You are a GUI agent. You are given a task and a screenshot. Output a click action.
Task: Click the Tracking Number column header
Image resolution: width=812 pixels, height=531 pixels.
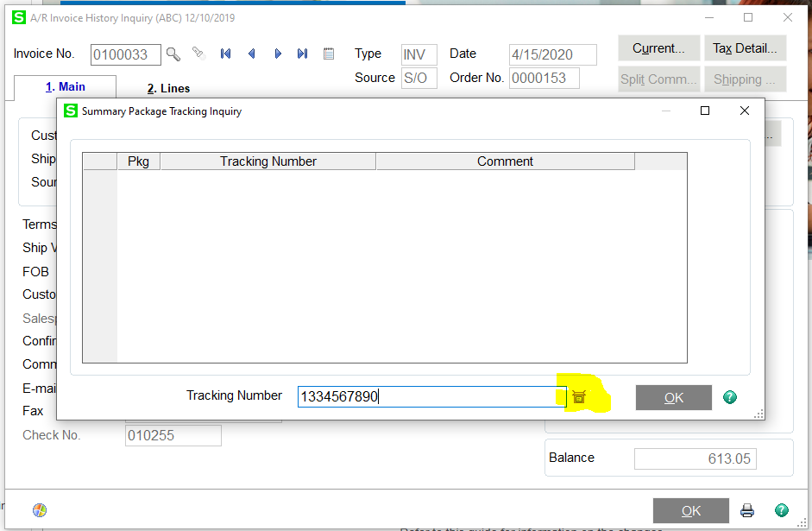[268, 161]
